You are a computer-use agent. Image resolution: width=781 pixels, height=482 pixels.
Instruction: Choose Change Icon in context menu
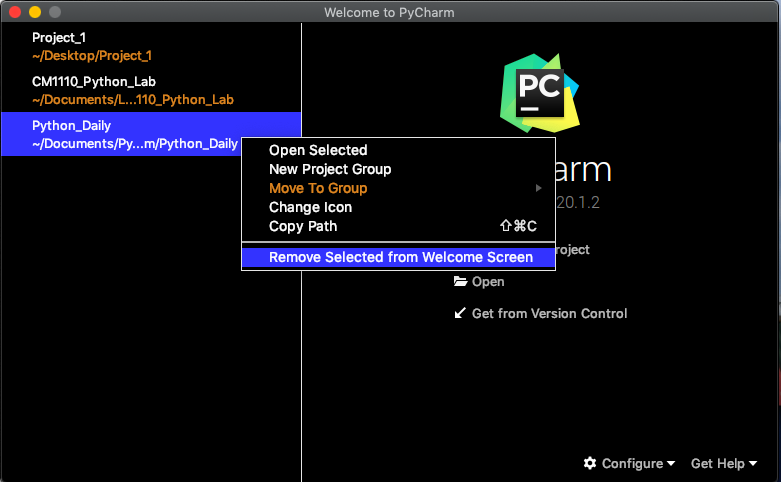click(x=398, y=207)
